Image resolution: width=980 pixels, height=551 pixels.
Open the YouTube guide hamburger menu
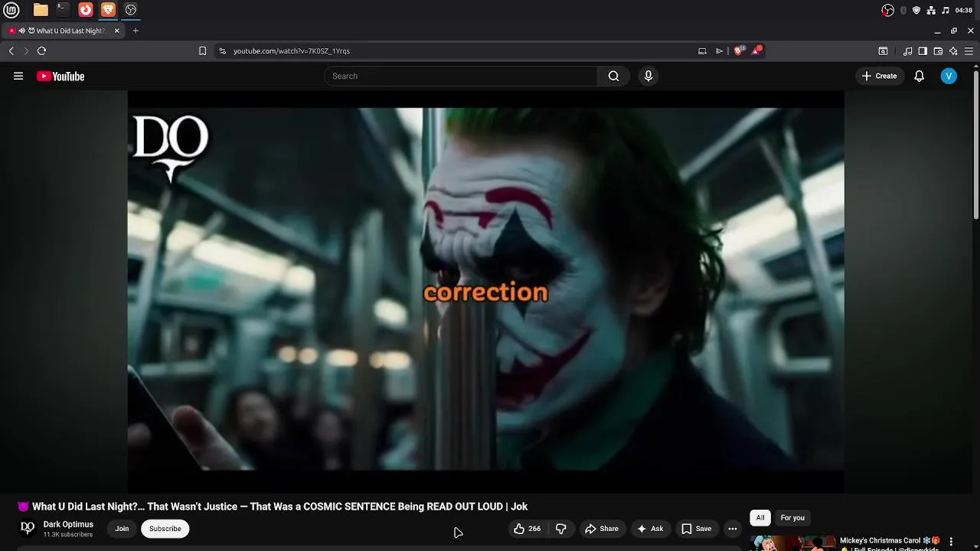[18, 76]
